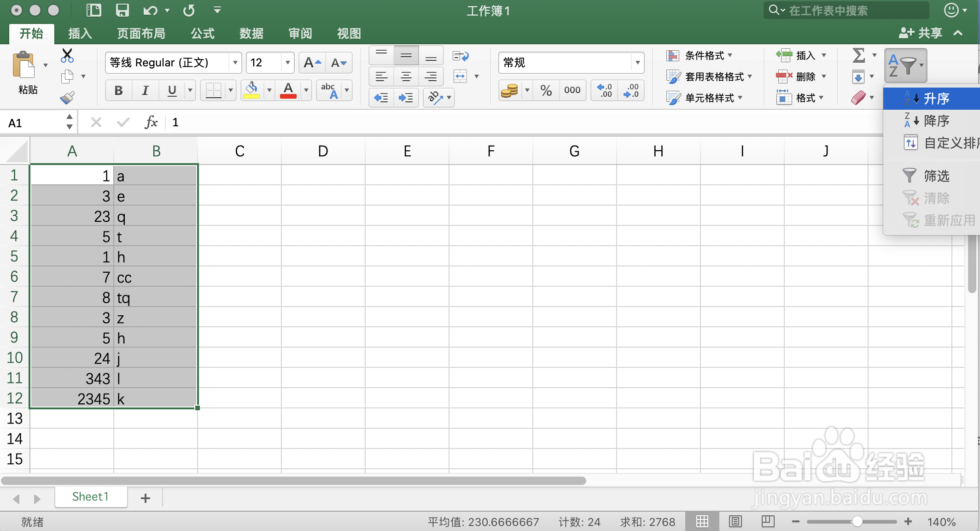
Task: Click the Cut scissors icon
Action: coord(67,56)
